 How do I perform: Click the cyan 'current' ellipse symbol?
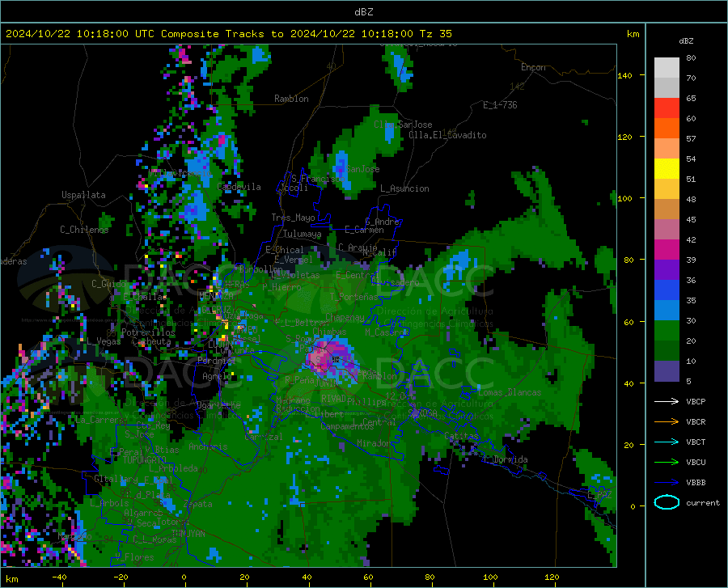tap(667, 502)
